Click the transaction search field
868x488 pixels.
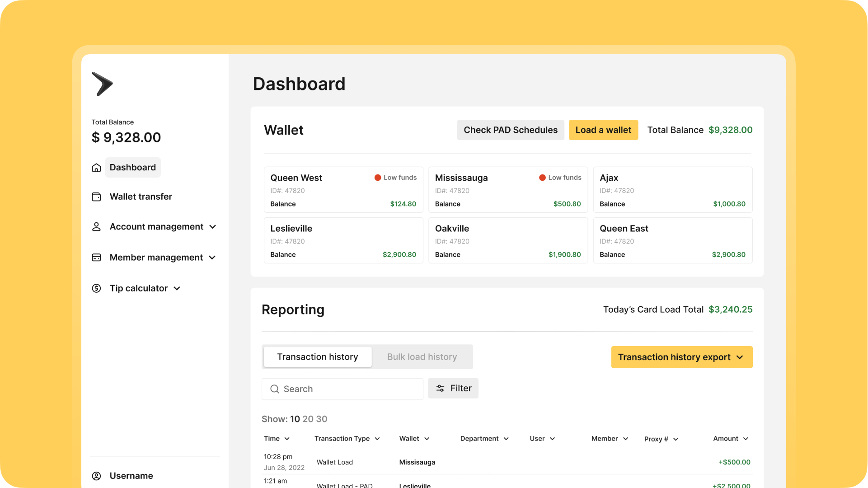[x=342, y=389]
